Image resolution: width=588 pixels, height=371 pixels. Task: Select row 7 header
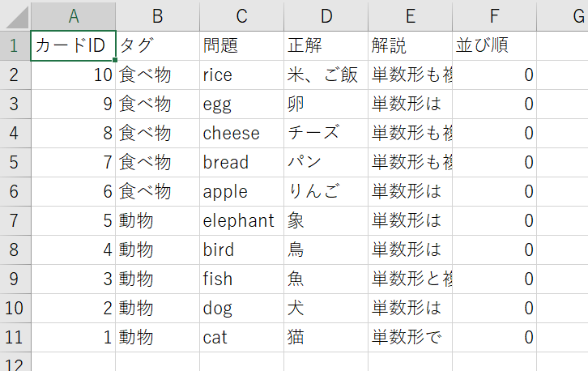[15, 220]
